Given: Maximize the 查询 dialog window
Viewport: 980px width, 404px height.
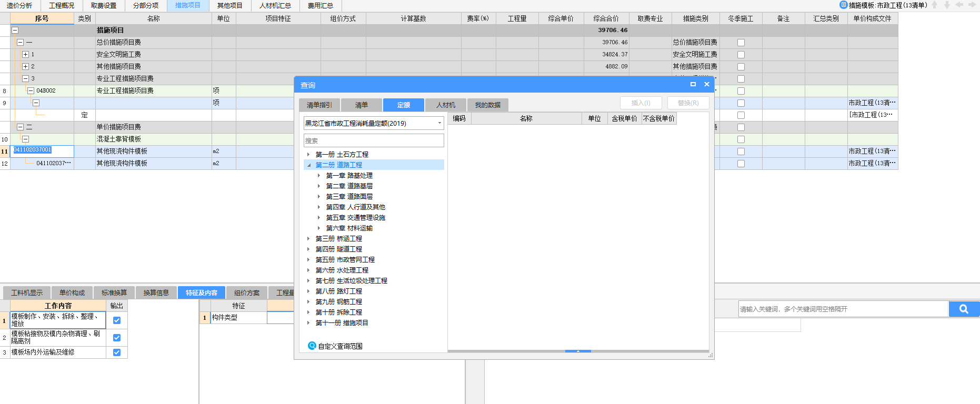Looking at the screenshot, I should coord(693,84).
